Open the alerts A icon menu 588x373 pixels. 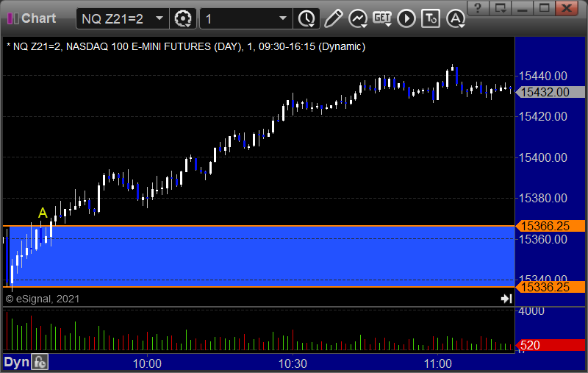tap(456, 18)
